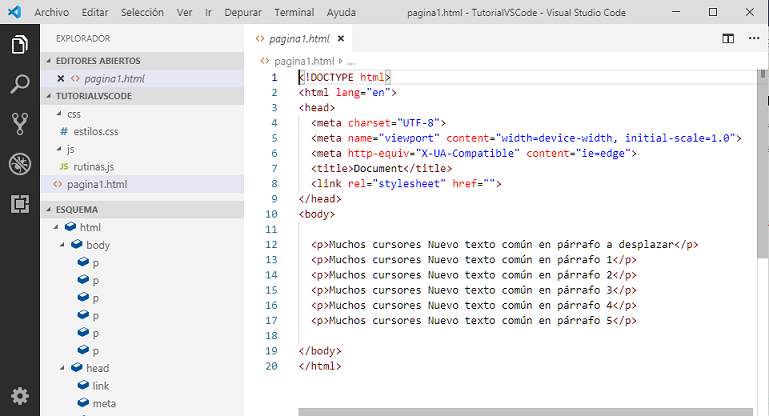Collapse the css folder
The image size is (769, 416).
(59, 114)
